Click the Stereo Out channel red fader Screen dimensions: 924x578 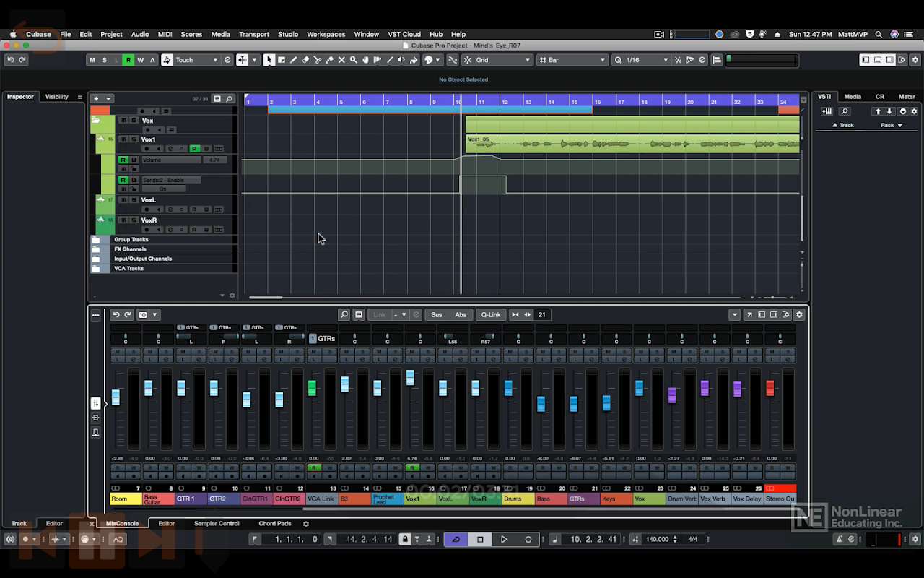[x=770, y=388]
